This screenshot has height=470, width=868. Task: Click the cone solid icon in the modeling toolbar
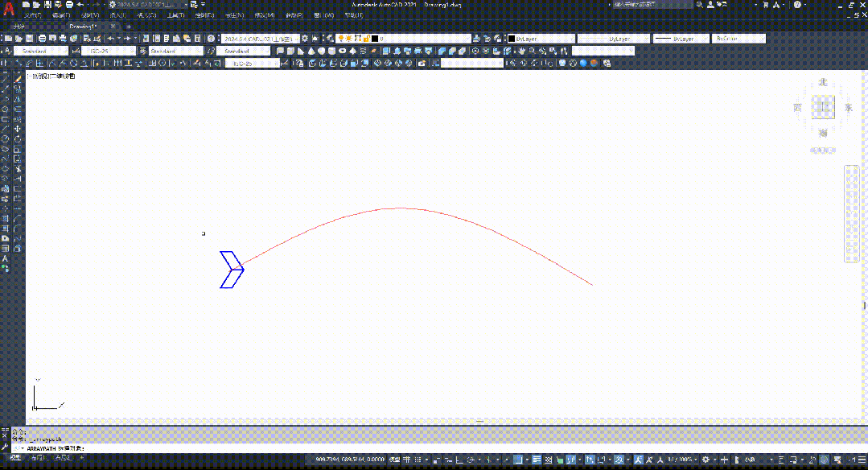click(x=311, y=51)
